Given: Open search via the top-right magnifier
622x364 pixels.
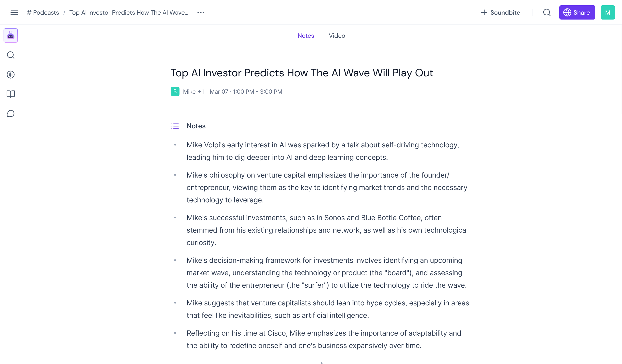Looking at the screenshot, I should (x=546, y=12).
